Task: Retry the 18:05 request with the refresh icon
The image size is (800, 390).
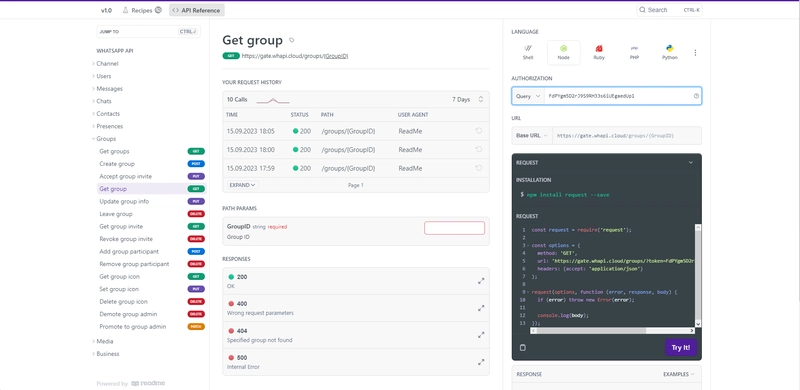Action: pos(479,131)
